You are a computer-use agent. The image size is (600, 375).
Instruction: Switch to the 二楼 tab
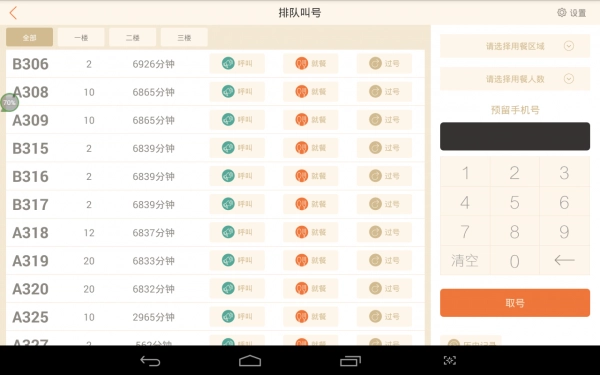[132, 37]
